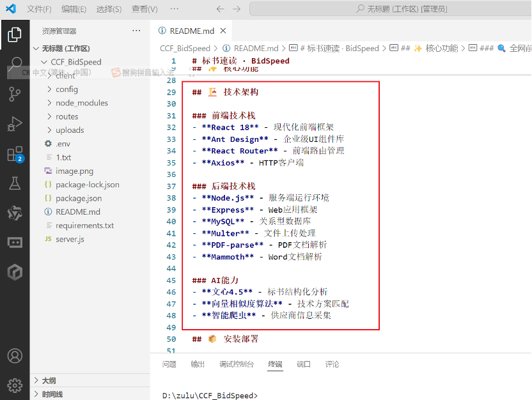Open the Remote Explorer monitor icon
This screenshot has height=400, width=532.
point(15,242)
